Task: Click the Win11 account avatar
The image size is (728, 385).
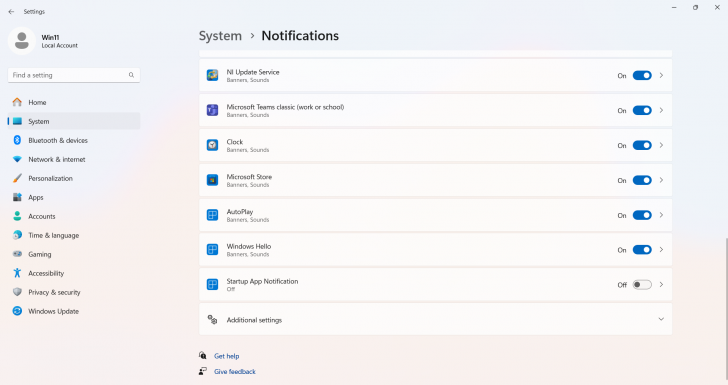Action: [22, 41]
